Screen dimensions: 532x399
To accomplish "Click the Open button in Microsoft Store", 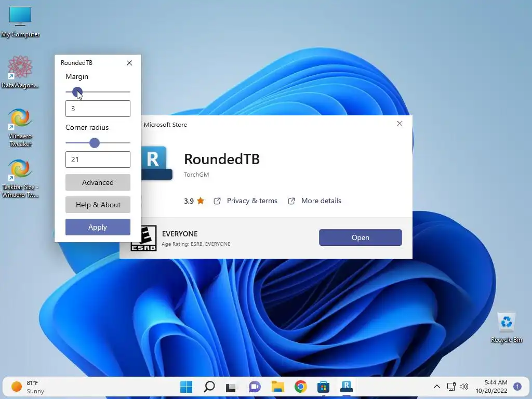I will [x=361, y=237].
